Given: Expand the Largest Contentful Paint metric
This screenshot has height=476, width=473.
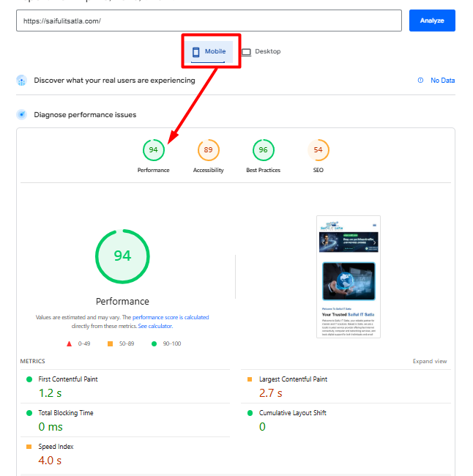Looking at the screenshot, I should (x=293, y=379).
